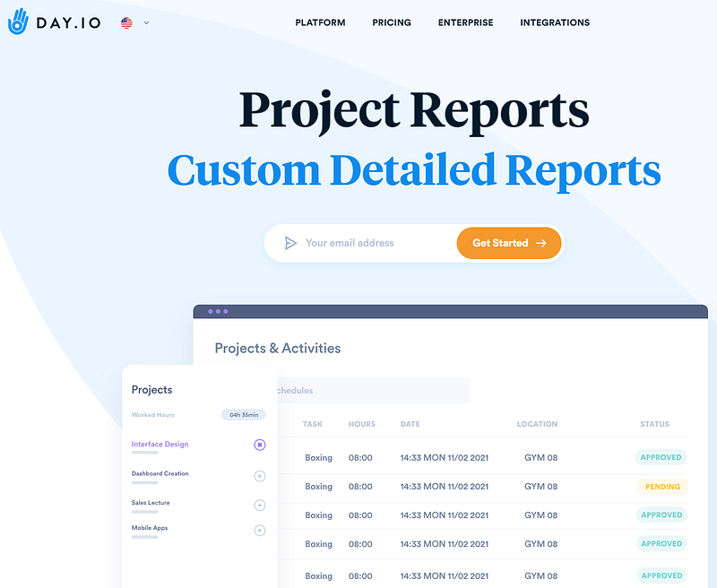The width and height of the screenshot is (717, 588).
Task: Click the DATE column header
Action: coord(410,424)
